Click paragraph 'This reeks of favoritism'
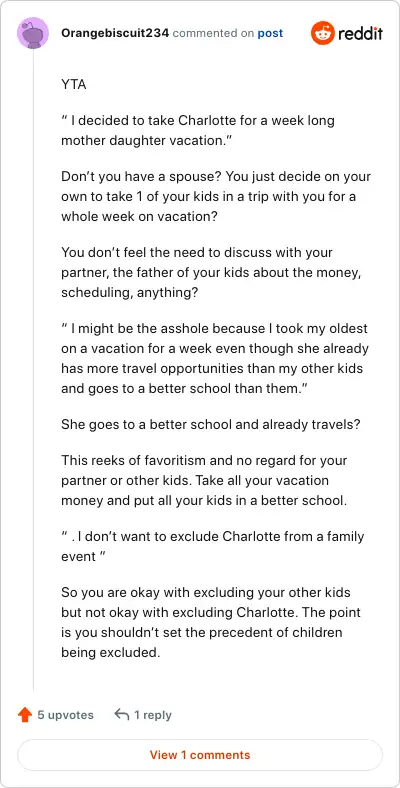Viewport: 400px width, 788px height. pos(204,480)
